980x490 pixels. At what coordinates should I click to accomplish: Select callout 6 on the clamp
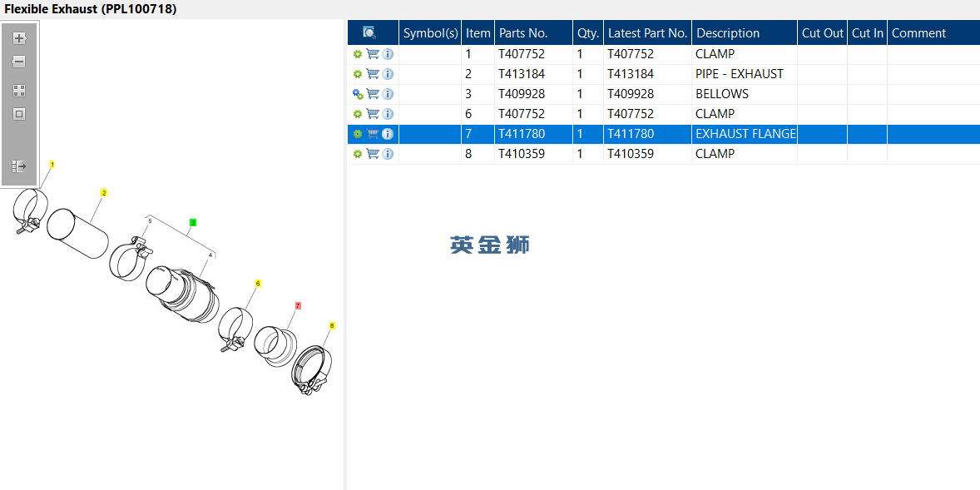tap(258, 284)
